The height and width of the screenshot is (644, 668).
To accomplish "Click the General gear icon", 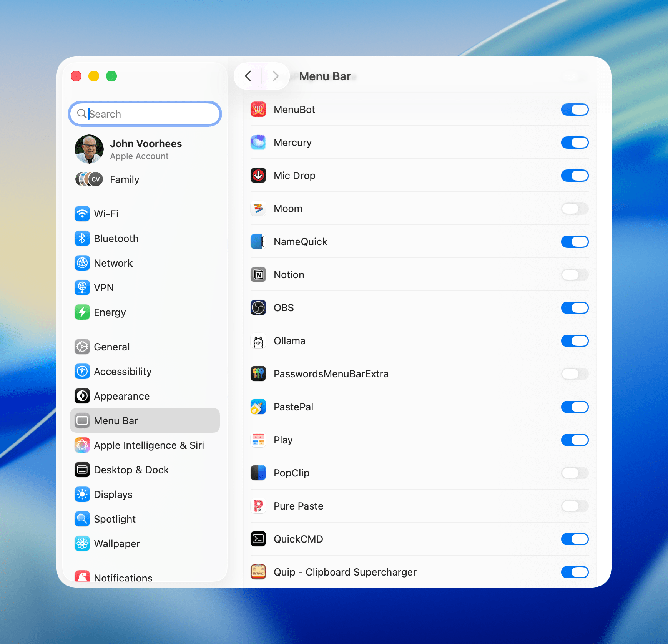I will (x=82, y=347).
